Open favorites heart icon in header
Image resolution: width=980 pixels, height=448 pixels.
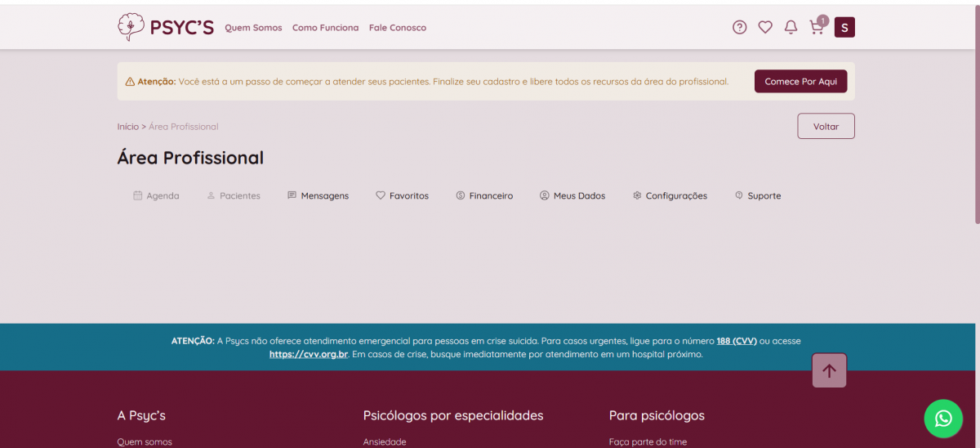765,28
